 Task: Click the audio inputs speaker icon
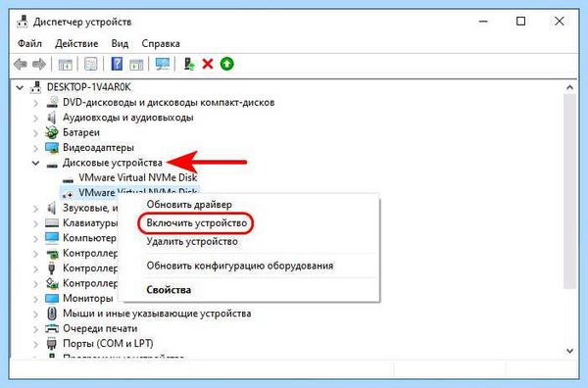52,118
